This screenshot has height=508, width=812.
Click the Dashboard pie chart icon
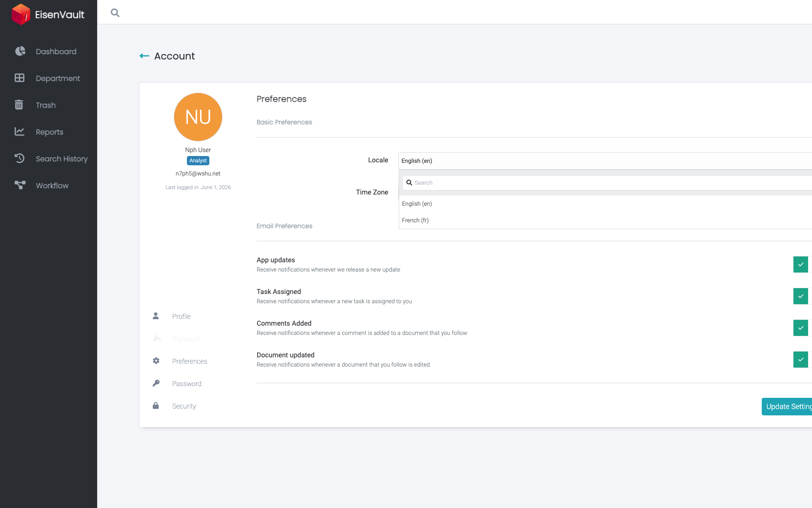20,51
